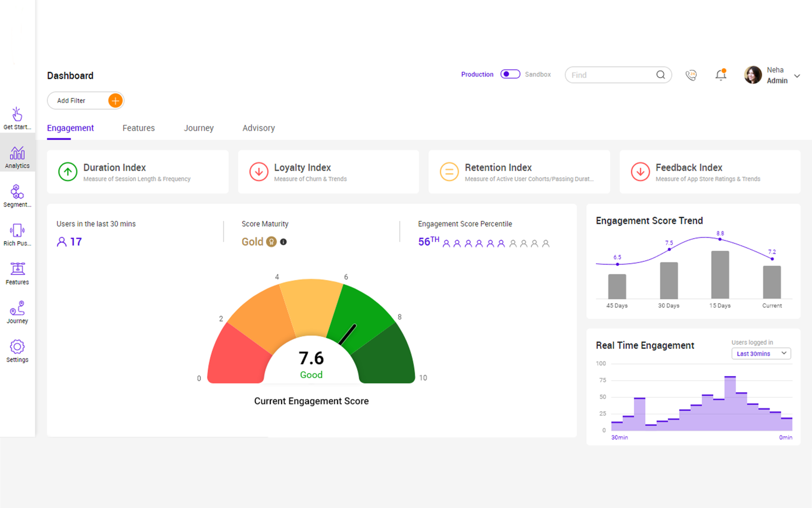Switch to the Features tab
The height and width of the screenshot is (508, 812).
[x=139, y=128]
